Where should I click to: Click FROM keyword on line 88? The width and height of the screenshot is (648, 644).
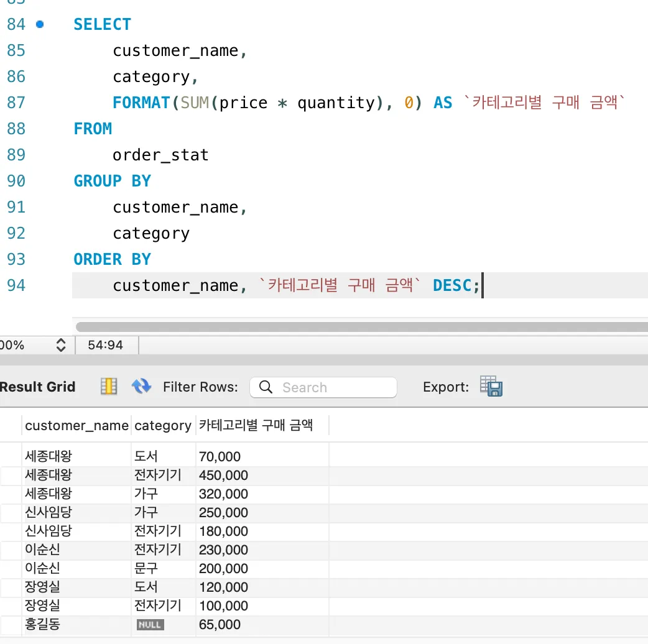[x=93, y=129]
